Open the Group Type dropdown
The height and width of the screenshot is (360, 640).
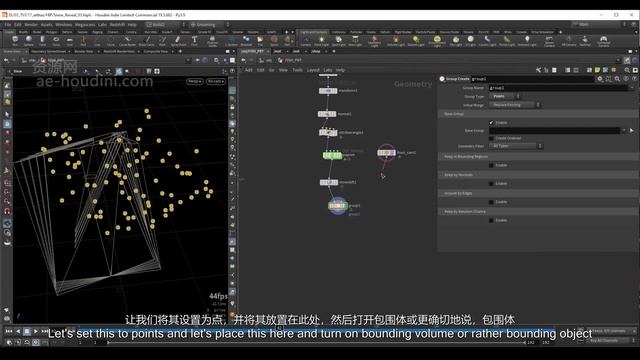[504, 96]
